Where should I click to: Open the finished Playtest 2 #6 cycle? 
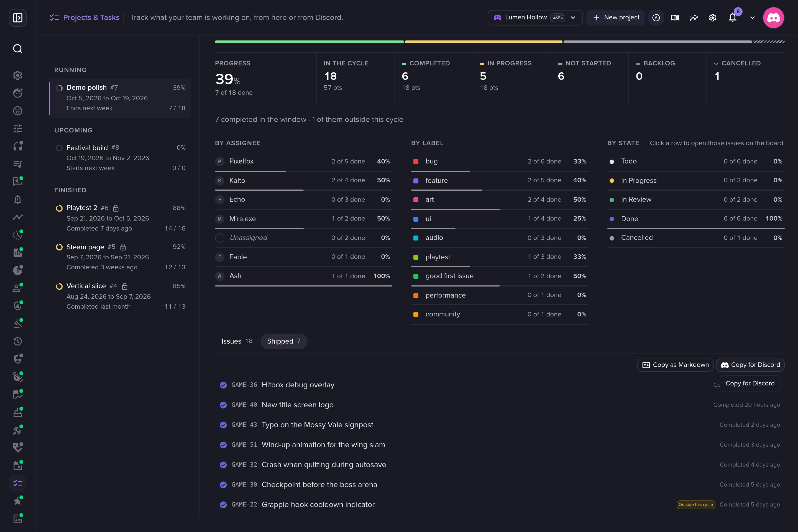click(120, 218)
